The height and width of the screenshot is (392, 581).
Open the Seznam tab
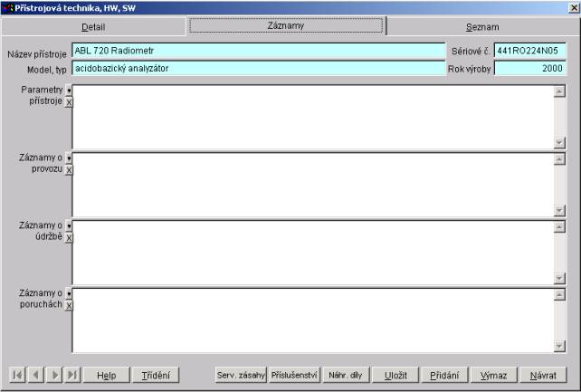pos(481,27)
